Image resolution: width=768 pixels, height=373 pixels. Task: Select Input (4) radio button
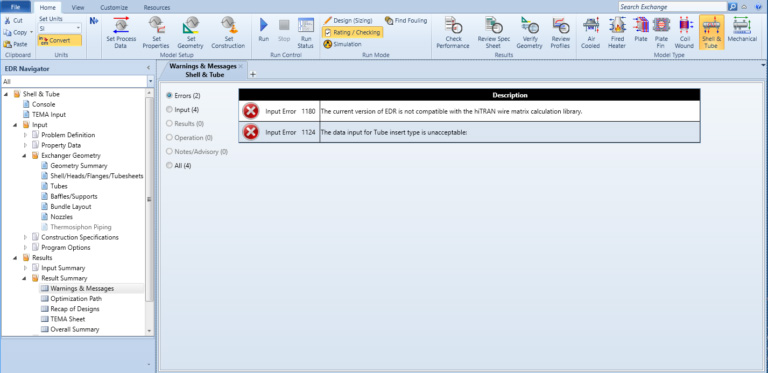169,110
